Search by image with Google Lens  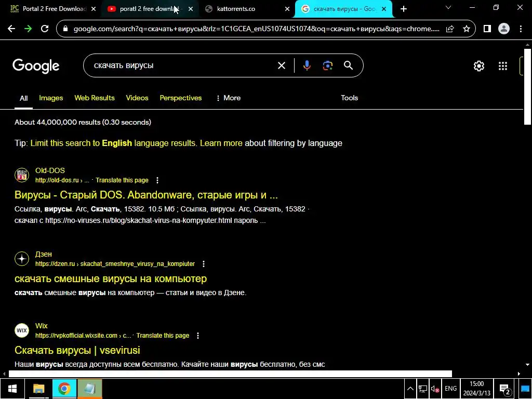pos(328,65)
